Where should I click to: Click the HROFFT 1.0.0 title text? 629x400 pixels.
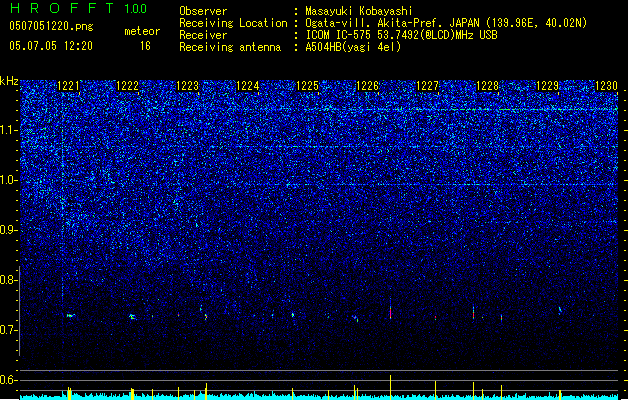[x=79, y=8]
